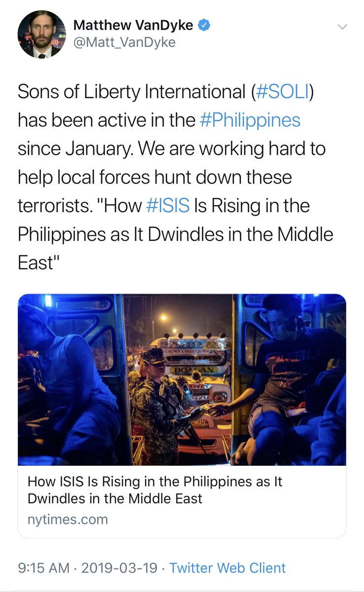Click the blue verified badge
This screenshot has width=364, height=592.
click(203, 25)
